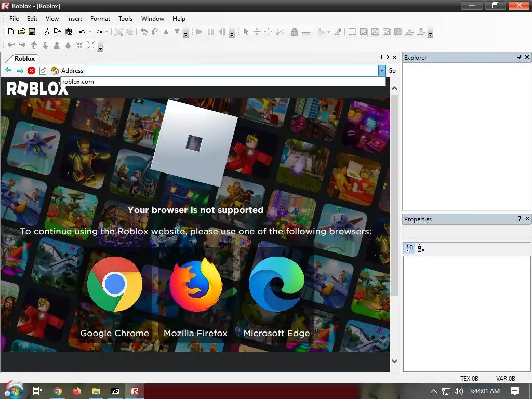Screen dimensions: 532x399
Task: Select the Resize handles tool
Action: (x=269, y=32)
